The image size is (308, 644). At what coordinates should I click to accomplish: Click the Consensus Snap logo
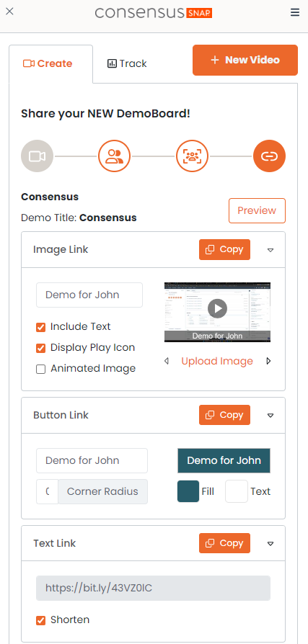click(x=154, y=12)
